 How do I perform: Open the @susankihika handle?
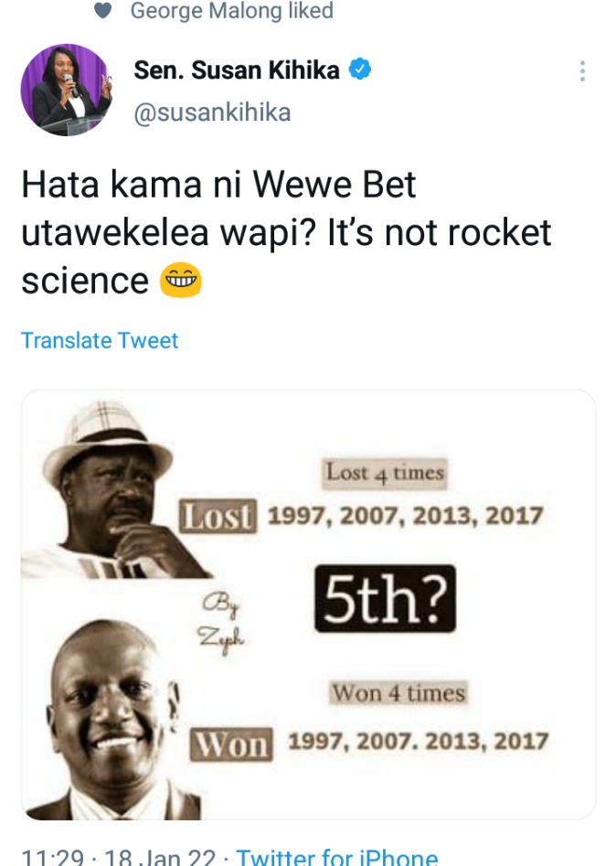(x=213, y=112)
